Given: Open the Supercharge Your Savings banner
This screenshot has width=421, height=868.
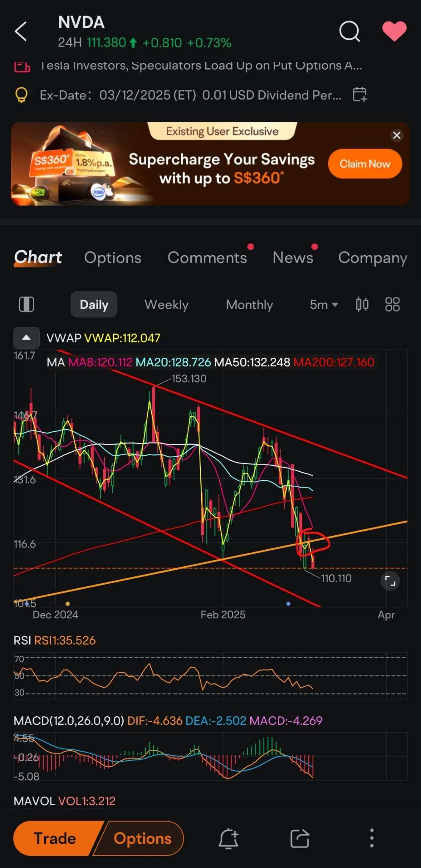Looking at the screenshot, I should tap(210, 164).
